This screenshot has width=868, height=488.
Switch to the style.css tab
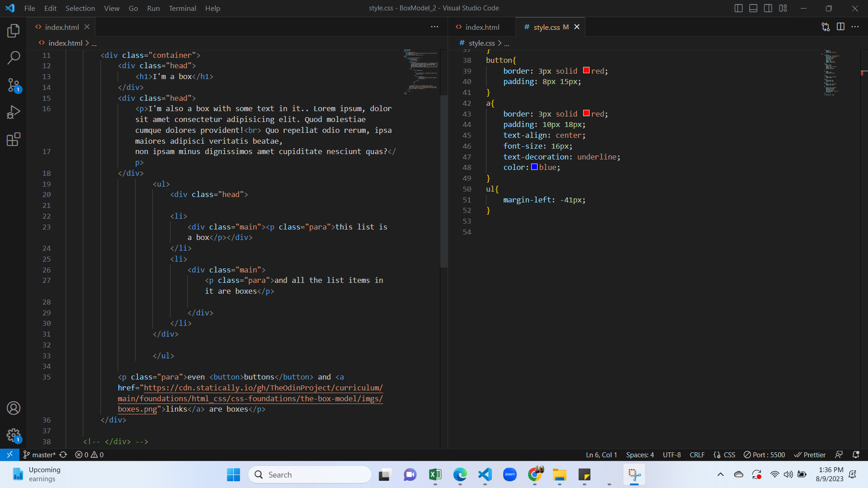tap(548, 27)
